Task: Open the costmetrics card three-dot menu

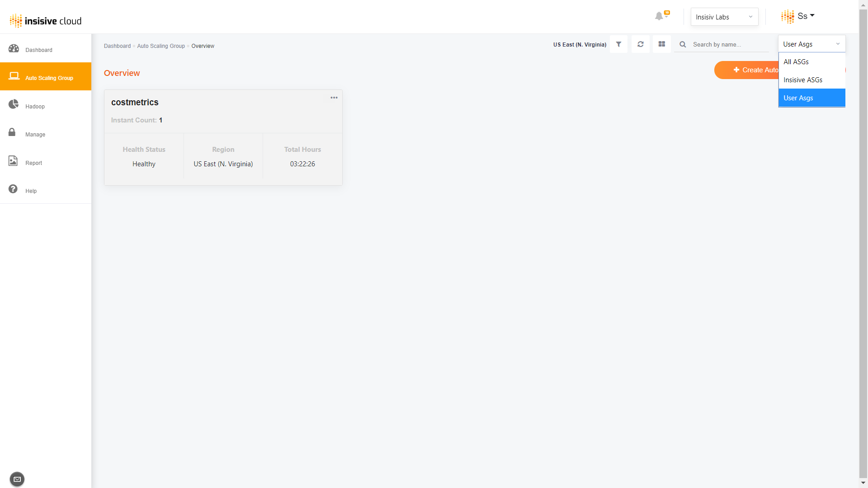Action: tap(334, 98)
